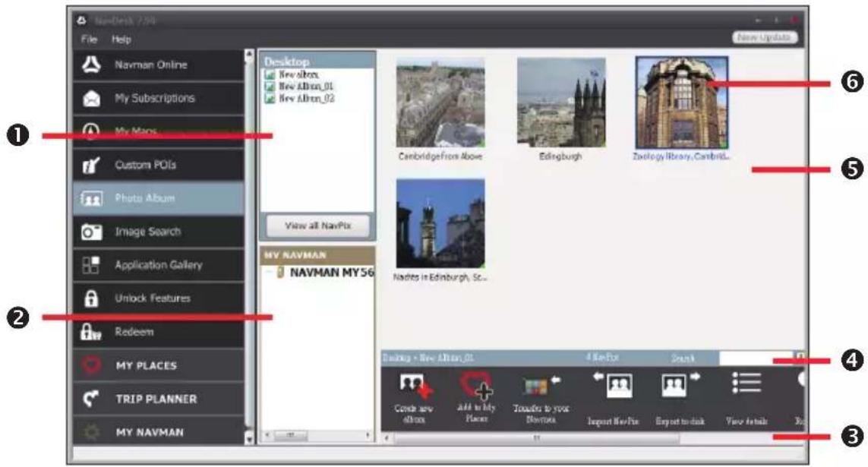Image resolution: width=868 pixels, height=467 pixels.
Task: Select New Album_01 in Desktop list
Action: (x=306, y=87)
